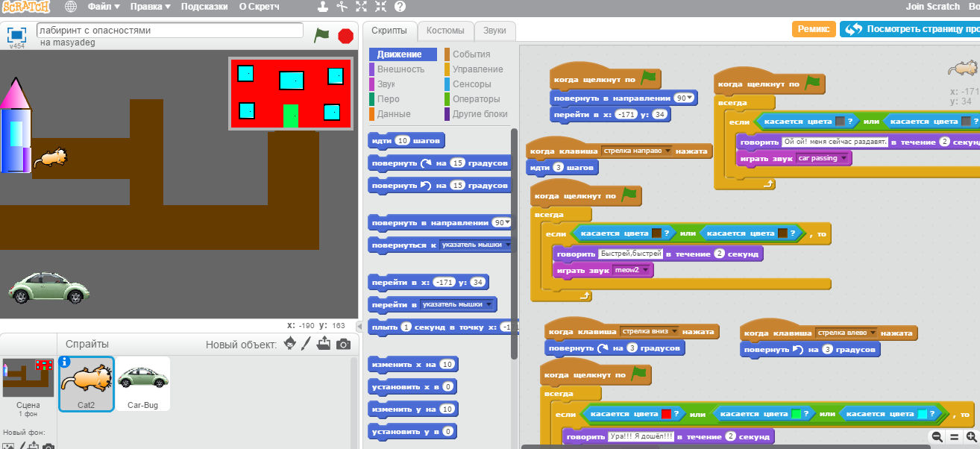This screenshot has height=449, width=980.
Task: Click the Ремикс button
Action: coord(814,29)
